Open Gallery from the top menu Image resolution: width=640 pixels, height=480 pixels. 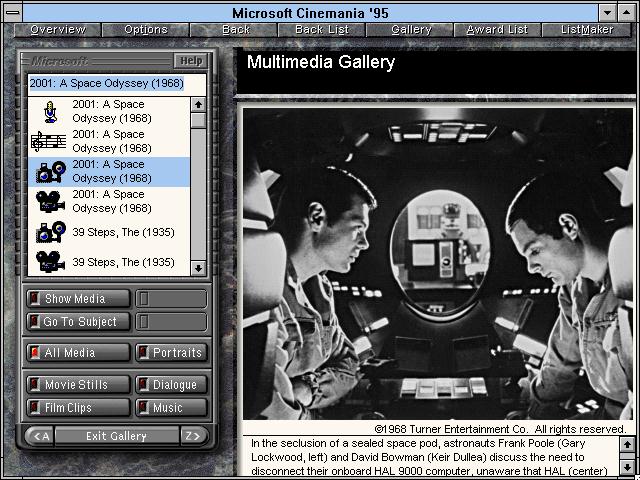pyautogui.click(x=410, y=30)
